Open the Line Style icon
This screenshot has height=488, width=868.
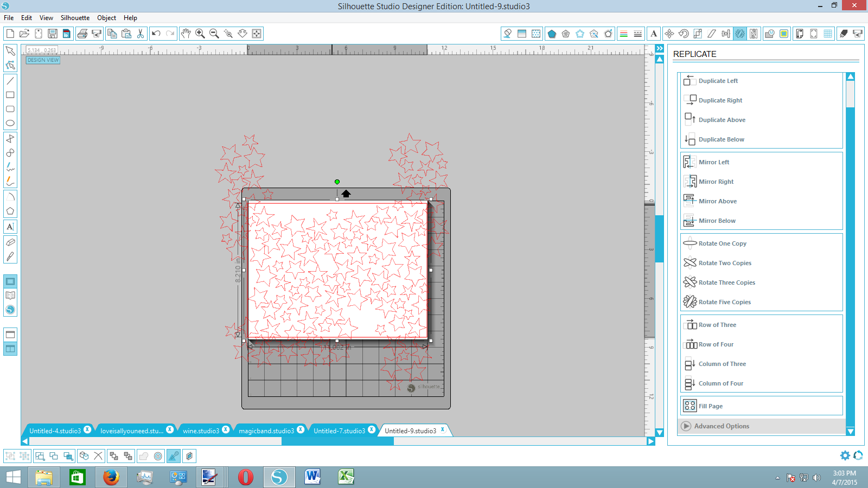[638, 34]
